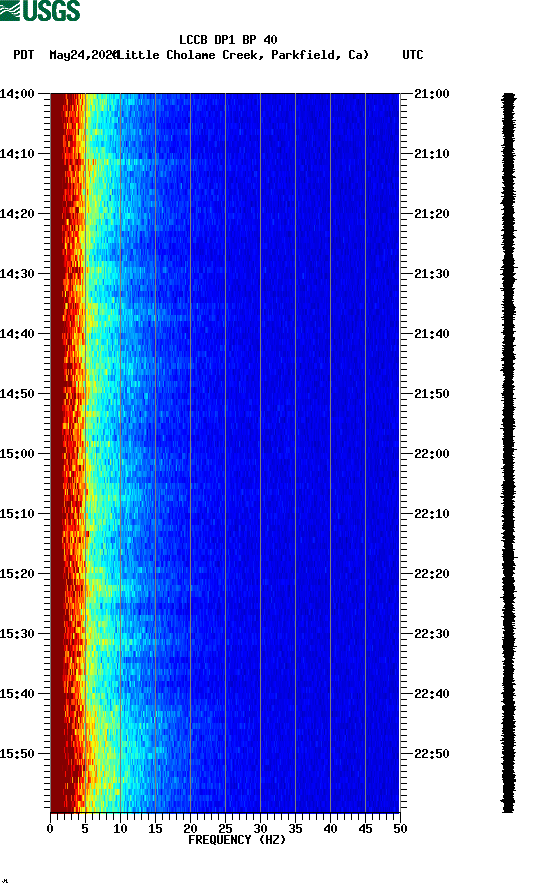Click the 21:50 UTC time label
This screenshot has width=552, height=892.
point(432,394)
